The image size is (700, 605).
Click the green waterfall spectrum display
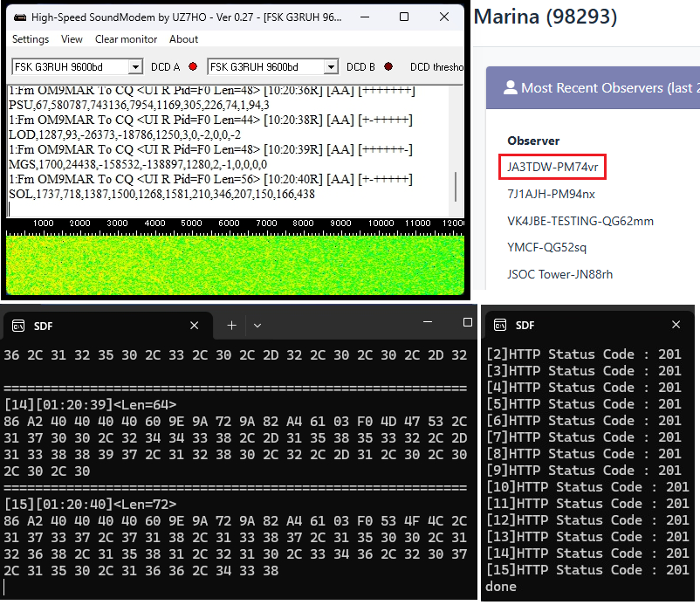(236, 265)
